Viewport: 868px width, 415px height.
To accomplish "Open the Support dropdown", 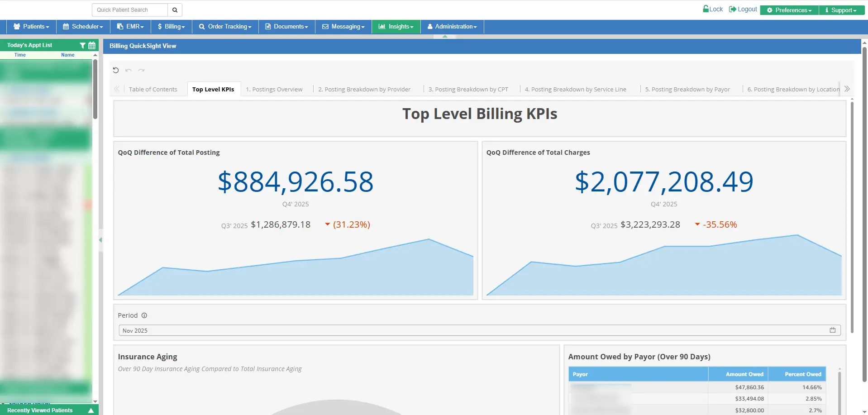I will [841, 10].
